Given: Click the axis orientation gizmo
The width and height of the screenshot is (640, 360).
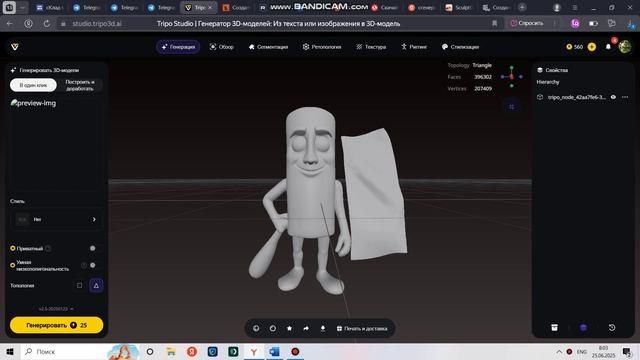Looking at the screenshot, I should pos(511,76).
